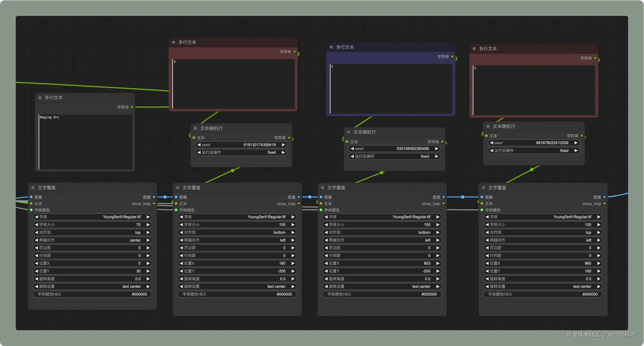This screenshot has height=346, width=644.
Task: Click the 位置X 853 value field
Action: [x=382, y=263]
